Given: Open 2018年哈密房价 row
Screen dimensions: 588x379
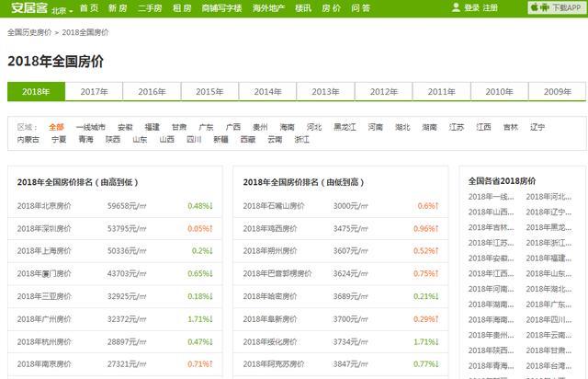Looking at the screenshot, I should coord(341,296).
